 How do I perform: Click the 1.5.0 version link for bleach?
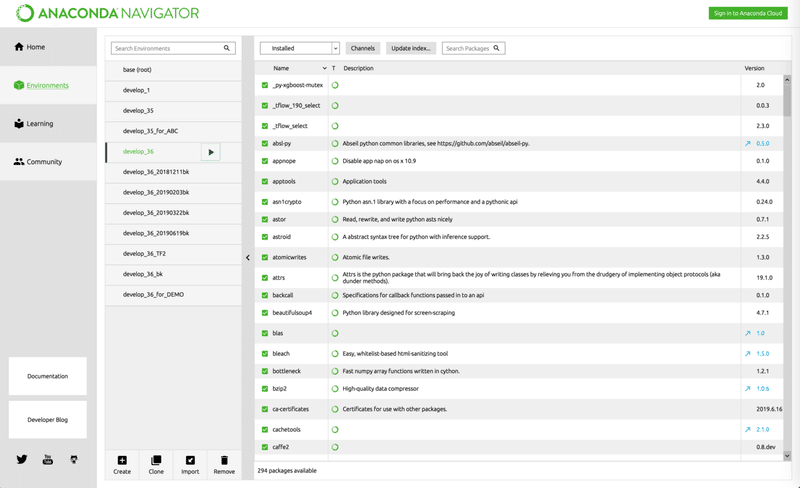pyautogui.click(x=763, y=354)
